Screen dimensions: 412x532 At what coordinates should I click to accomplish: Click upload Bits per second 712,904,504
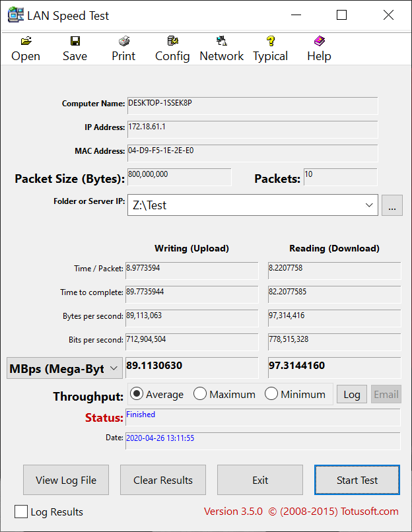(191, 342)
